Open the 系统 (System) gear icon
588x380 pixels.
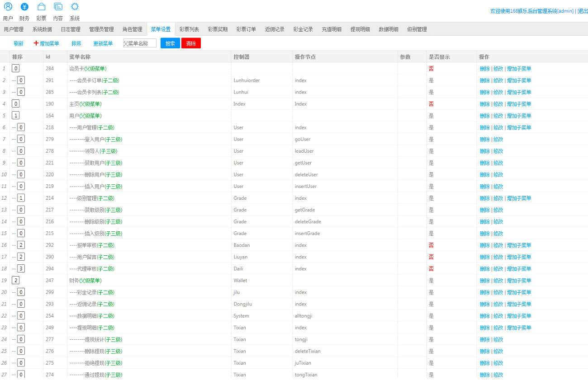click(x=75, y=7)
